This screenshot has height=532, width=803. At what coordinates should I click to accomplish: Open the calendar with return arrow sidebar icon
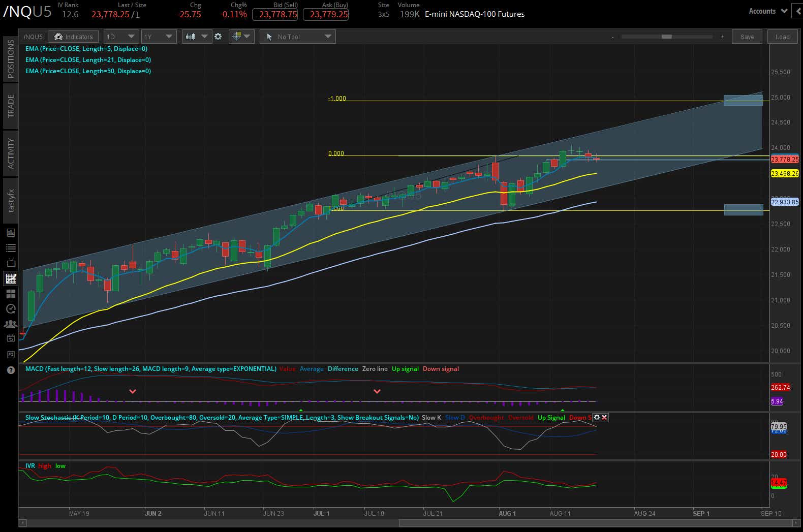[11, 339]
